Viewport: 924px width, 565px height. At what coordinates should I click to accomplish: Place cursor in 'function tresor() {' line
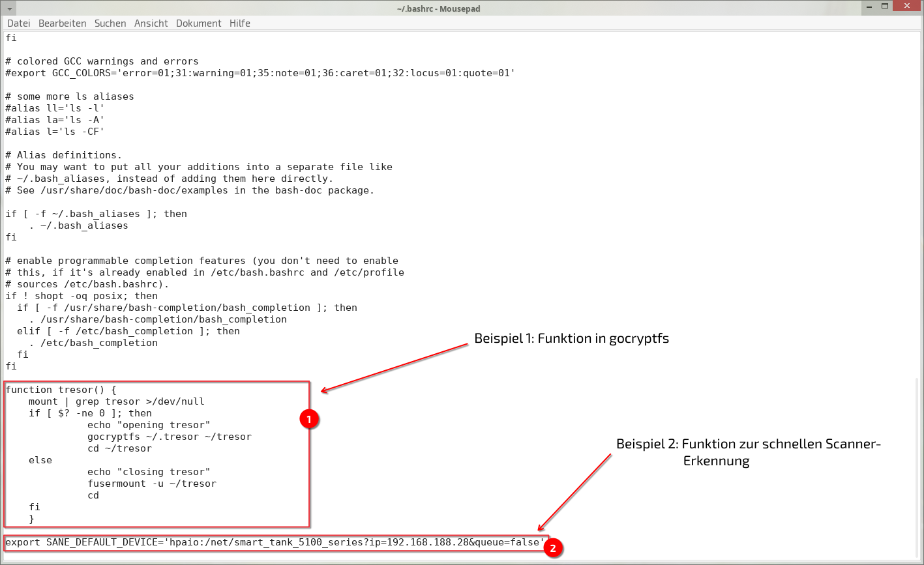[61, 390]
